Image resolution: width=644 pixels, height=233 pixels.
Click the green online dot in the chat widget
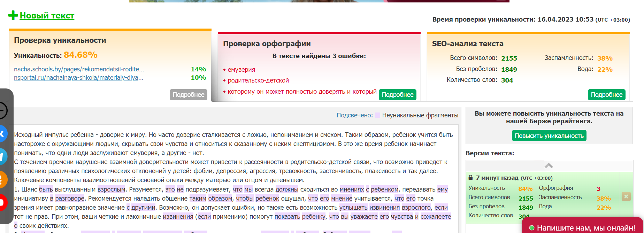[532, 228]
